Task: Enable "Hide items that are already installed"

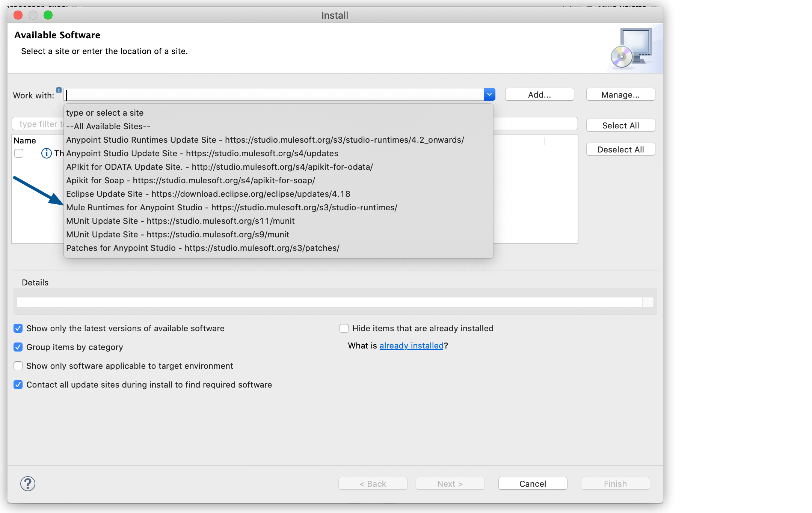Action: click(344, 328)
